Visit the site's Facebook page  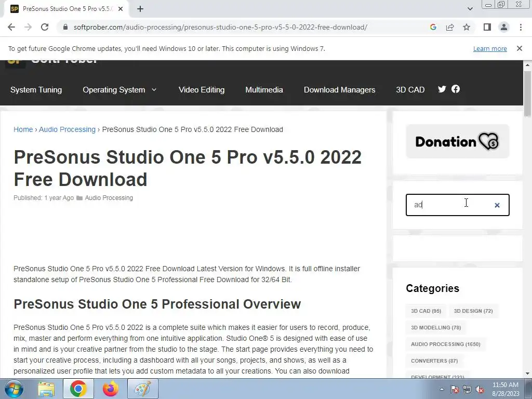456,89
